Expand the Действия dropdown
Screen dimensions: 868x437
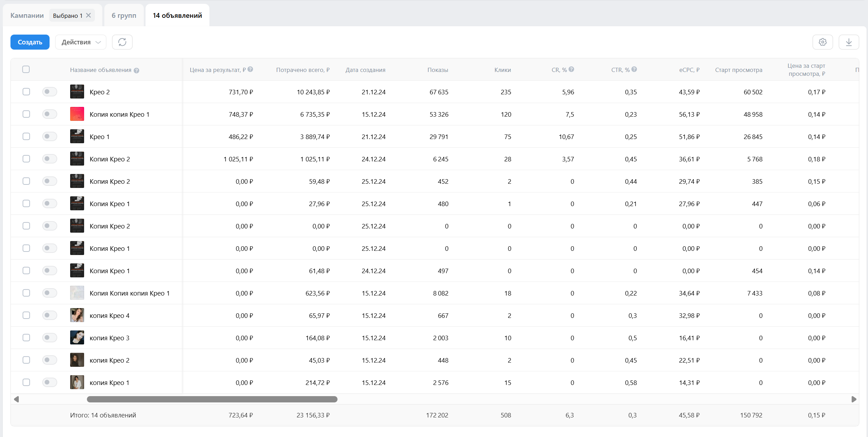coord(81,42)
